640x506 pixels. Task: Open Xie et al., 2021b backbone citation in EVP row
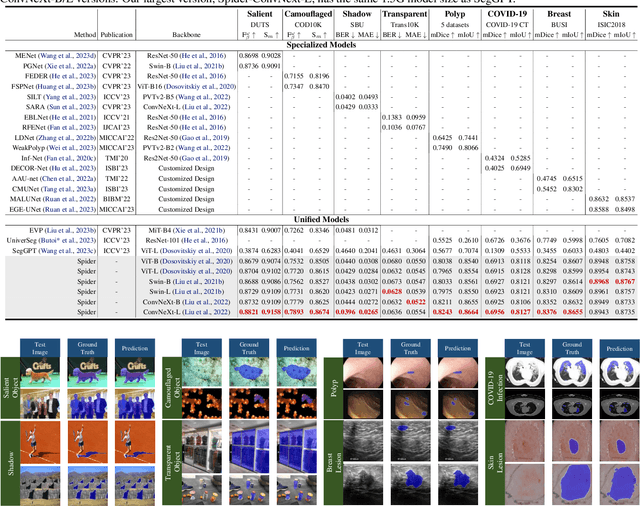198,231
